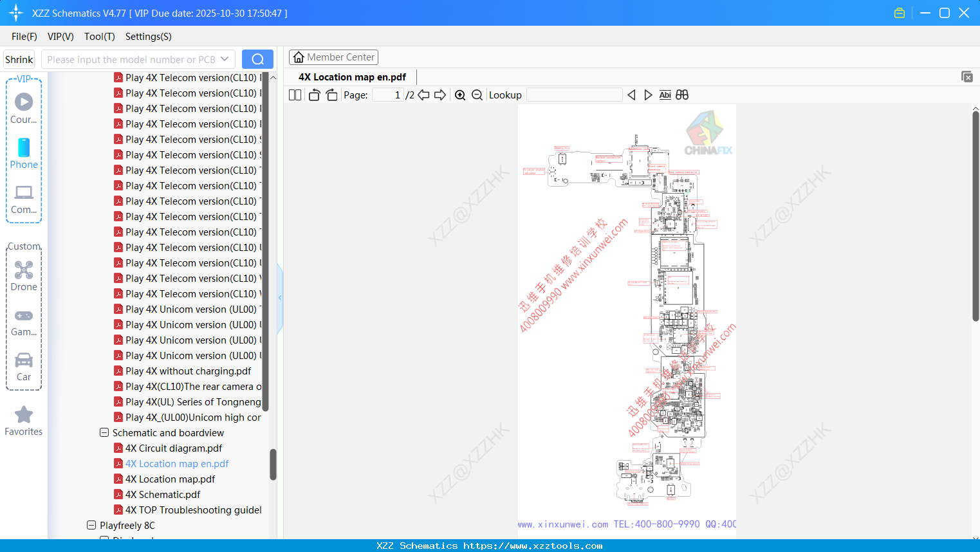Collapse the Playfreely 8C folder
The width and height of the screenshot is (980, 552).
point(91,526)
